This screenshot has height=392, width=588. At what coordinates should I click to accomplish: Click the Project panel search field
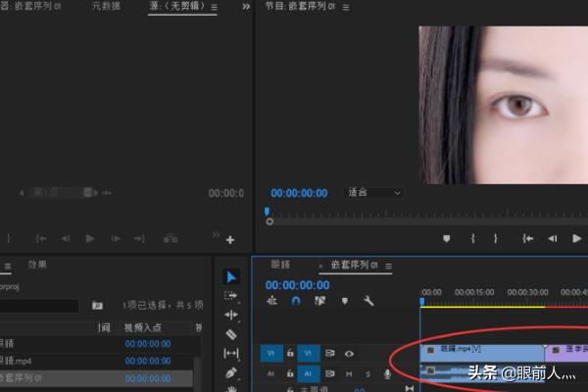coord(39,306)
